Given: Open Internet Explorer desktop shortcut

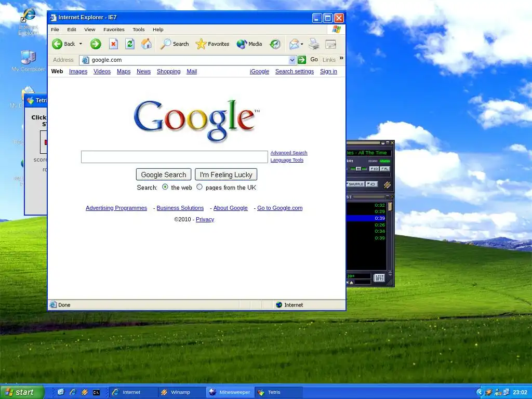Looking at the screenshot, I should [x=29, y=22].
